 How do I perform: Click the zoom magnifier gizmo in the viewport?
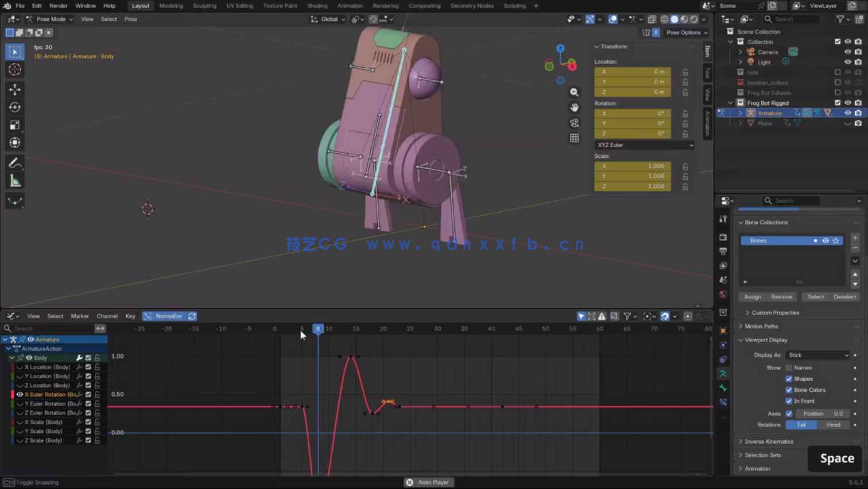pos(574,91)
